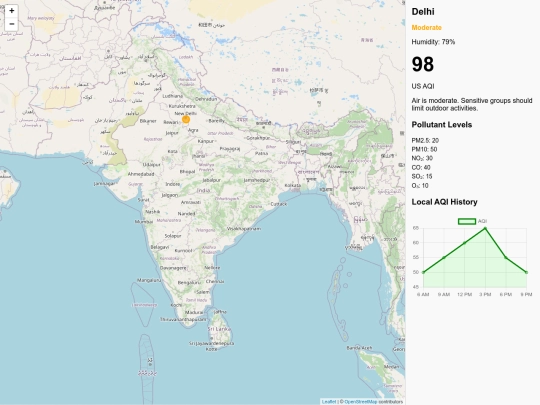Click the large 98 AQI value
540x405 pixels.
click(423, 64)
